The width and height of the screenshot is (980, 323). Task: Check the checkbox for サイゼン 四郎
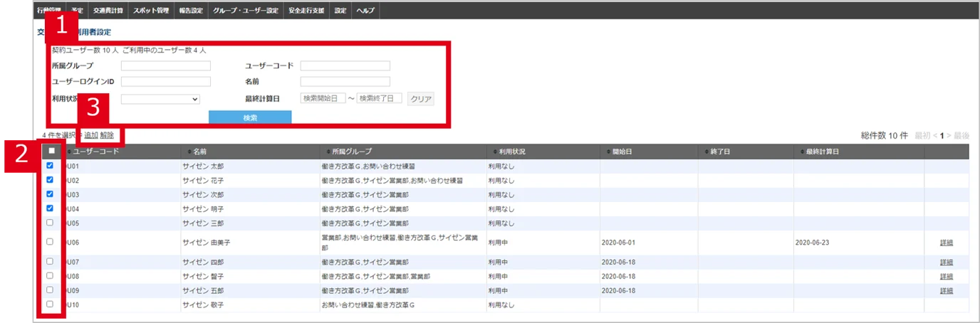[x=50, y=261]
